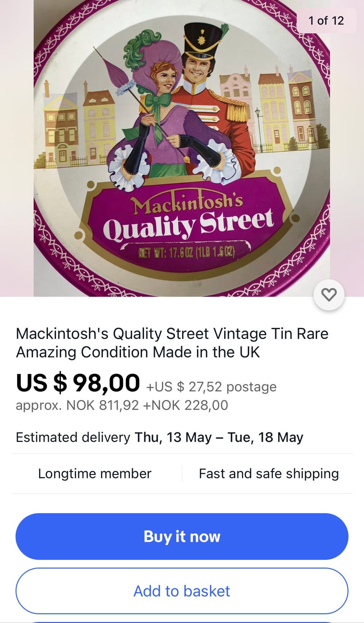Open the Estimated delivery date details

tap(159, 437)
